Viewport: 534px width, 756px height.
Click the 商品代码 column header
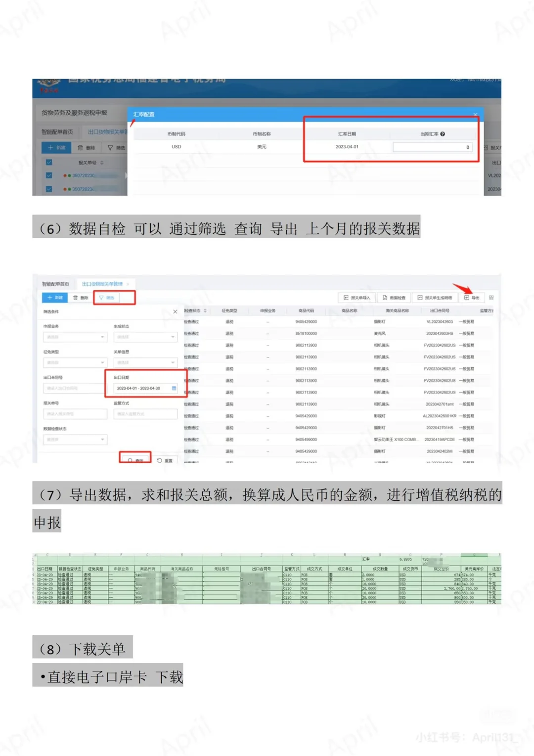point(306,311)
